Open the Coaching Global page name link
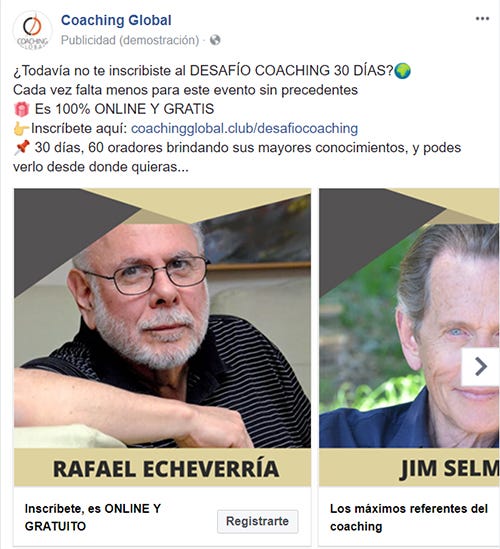500x549 pixels. [116, 20]
